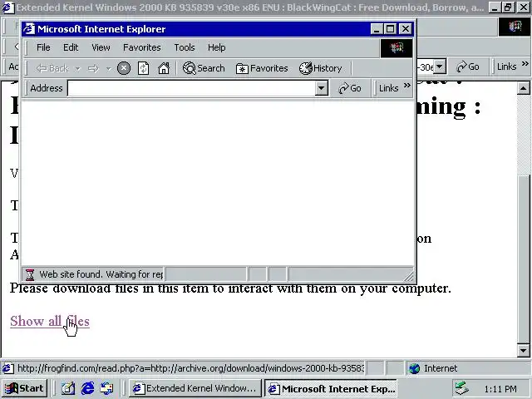
Task: Click the Forward arrow in front window
Action: point(93,68)
